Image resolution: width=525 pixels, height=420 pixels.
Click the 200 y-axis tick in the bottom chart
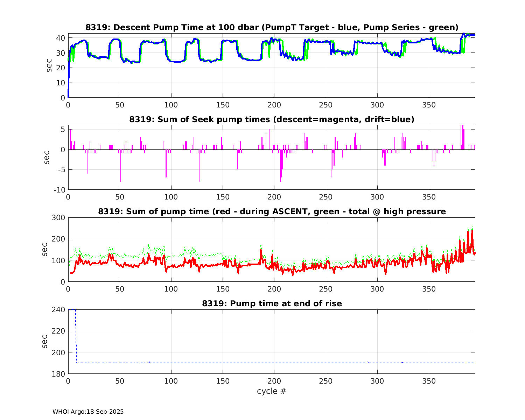click(58, 352)
